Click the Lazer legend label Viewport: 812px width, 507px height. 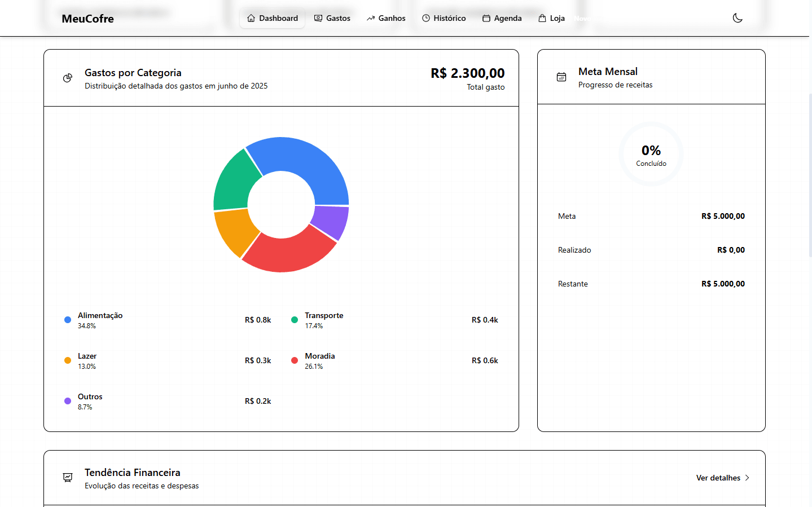tap(87, 356)
